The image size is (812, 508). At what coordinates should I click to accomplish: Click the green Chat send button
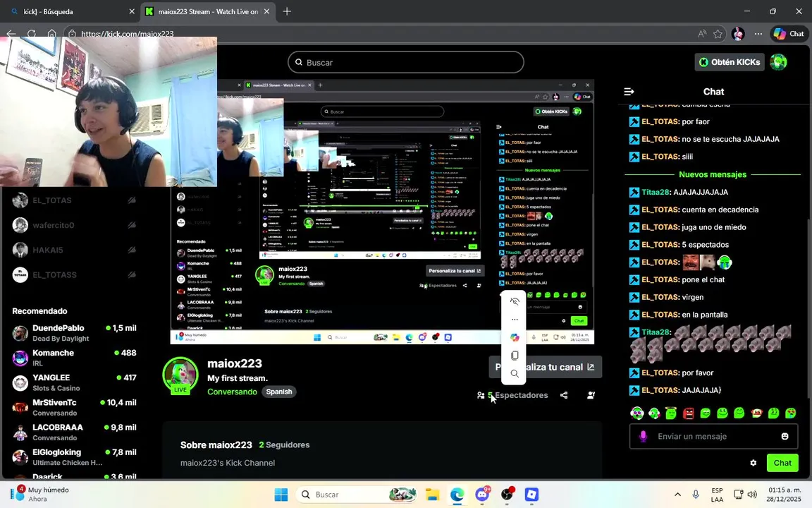[x=782, y=463]
